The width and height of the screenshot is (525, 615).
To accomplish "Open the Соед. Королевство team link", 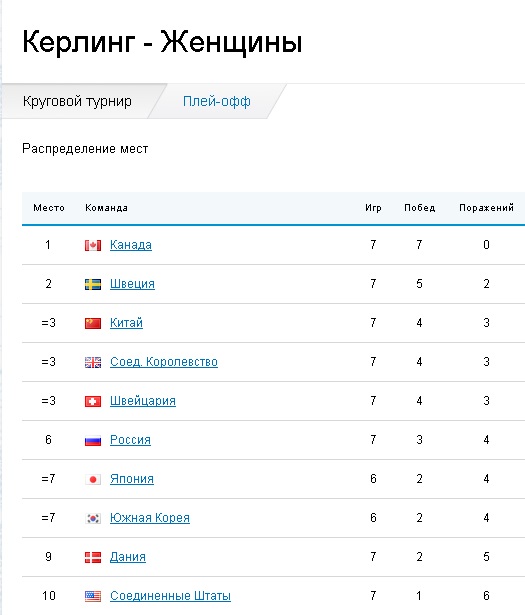I will 163,362.
